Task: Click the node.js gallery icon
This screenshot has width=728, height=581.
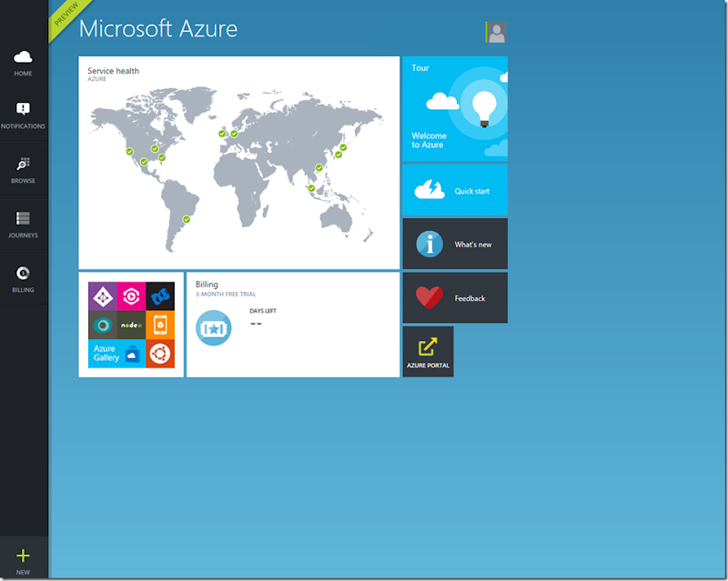Action: 131,325
